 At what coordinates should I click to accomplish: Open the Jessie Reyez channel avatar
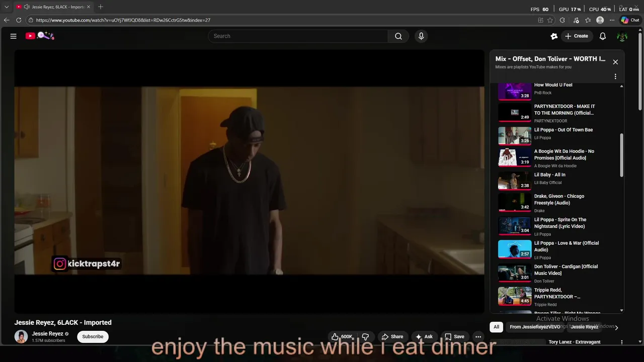(21, 336)
